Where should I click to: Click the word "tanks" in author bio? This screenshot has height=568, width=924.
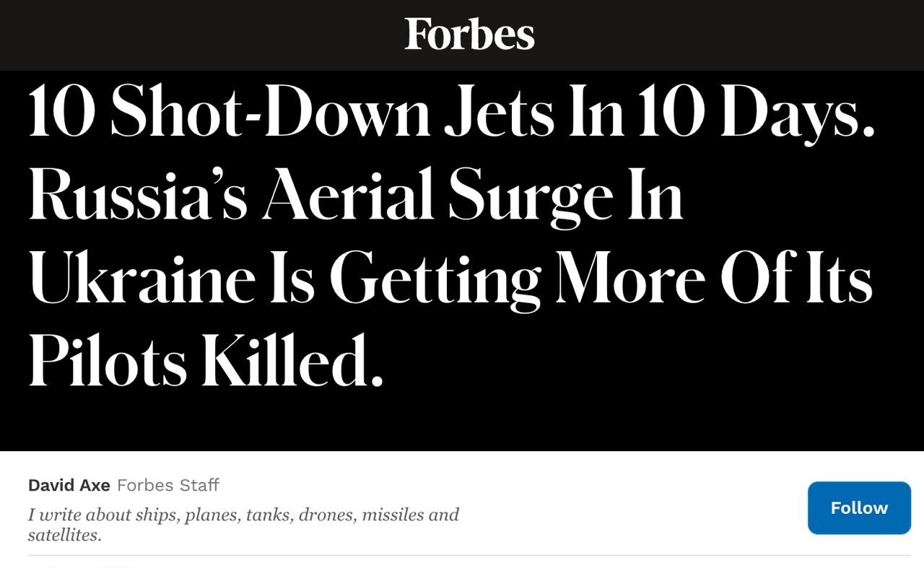tap(268, 515)
